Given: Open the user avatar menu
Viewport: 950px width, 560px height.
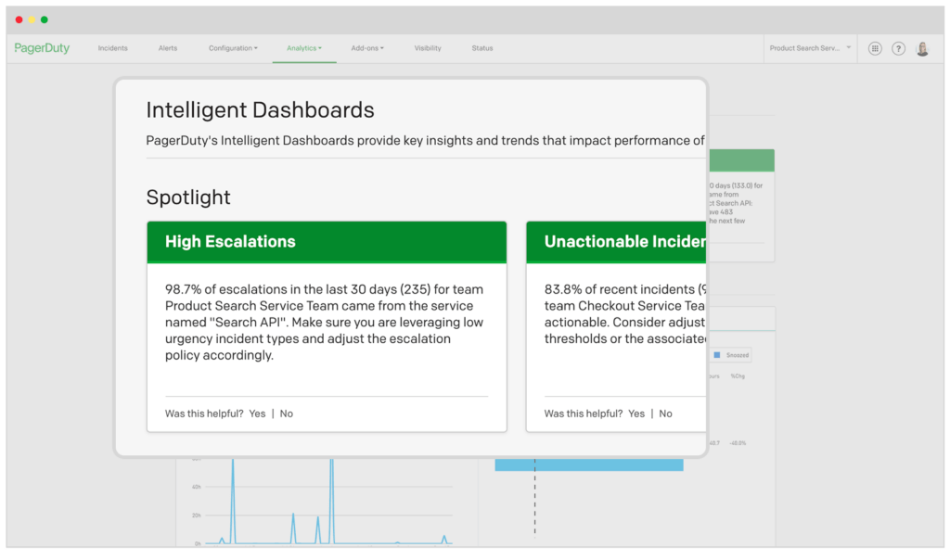Looking at the screenshot, I should 922,48.
